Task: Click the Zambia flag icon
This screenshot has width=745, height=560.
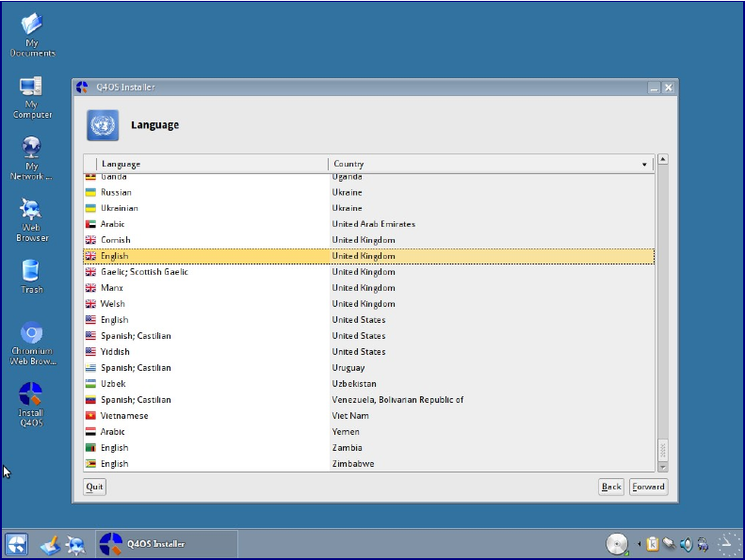Action: 90,448
